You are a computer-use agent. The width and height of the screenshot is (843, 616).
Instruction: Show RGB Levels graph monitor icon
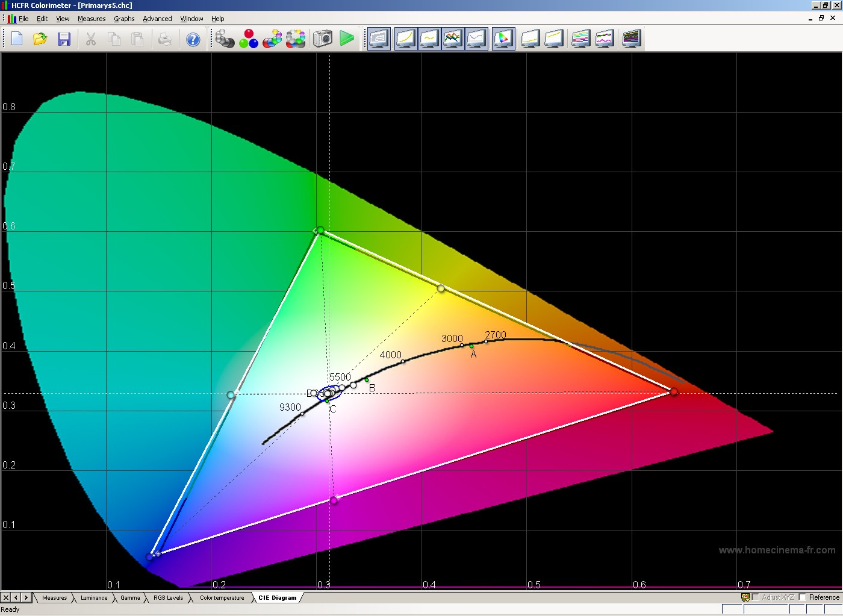[453, 39]
